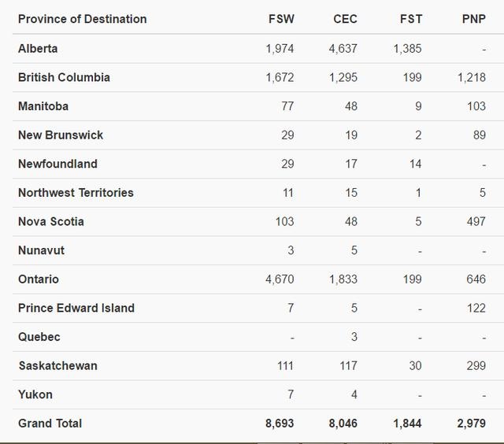Click the Grand Total FSW value 8,693

(x=280, y=424)
